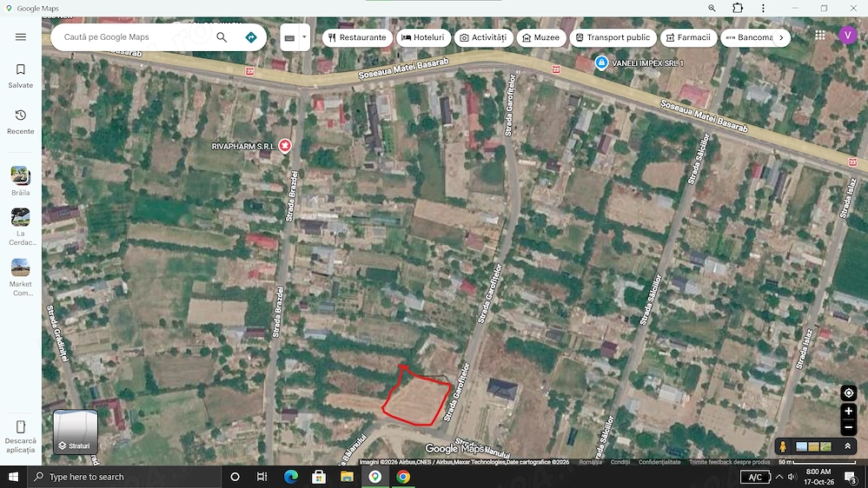Show more category chips with arrow
868x488 pixels.
(781, 37)
